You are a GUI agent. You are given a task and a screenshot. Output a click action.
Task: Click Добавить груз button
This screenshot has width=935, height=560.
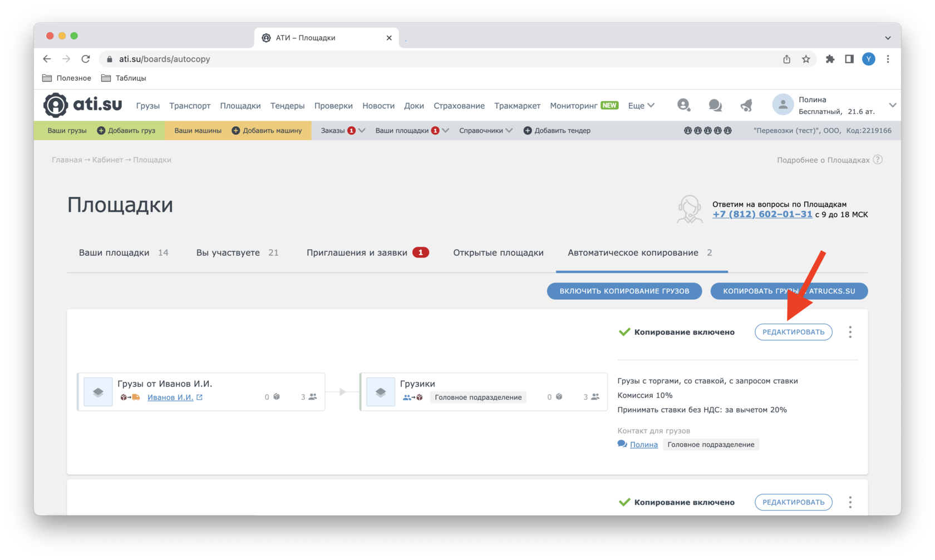pos(126,131)
